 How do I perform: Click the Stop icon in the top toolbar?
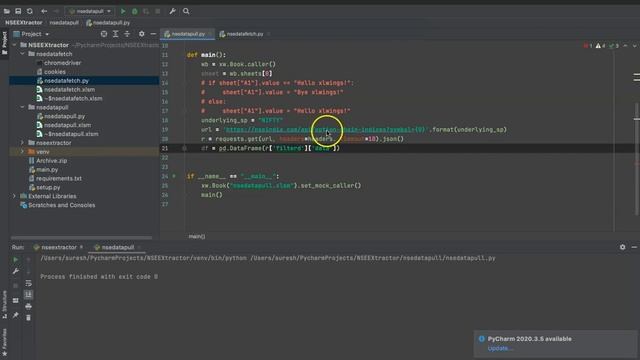(x=158, y=11)
